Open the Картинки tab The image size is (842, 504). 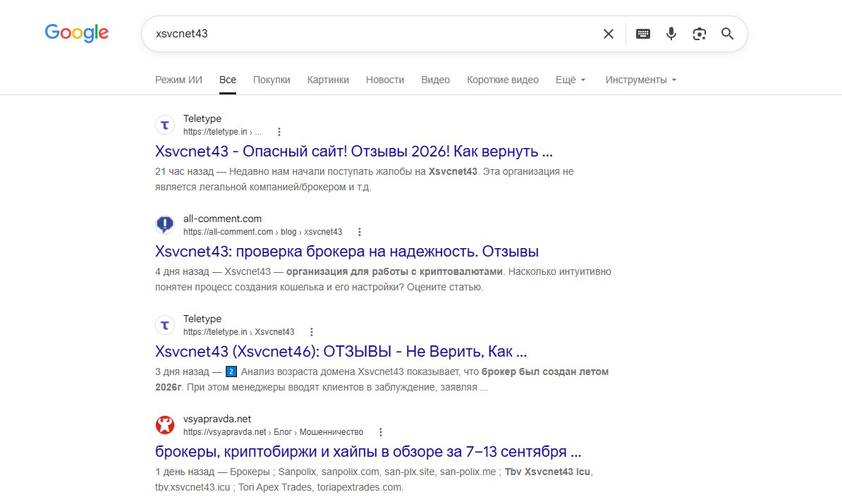pos(328,80)
